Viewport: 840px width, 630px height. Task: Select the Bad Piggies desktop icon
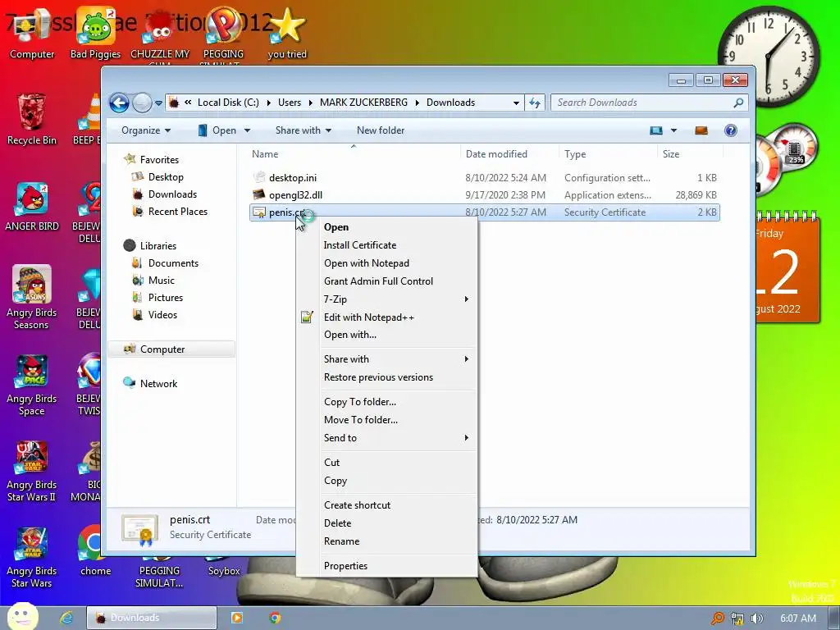point(95,33)
